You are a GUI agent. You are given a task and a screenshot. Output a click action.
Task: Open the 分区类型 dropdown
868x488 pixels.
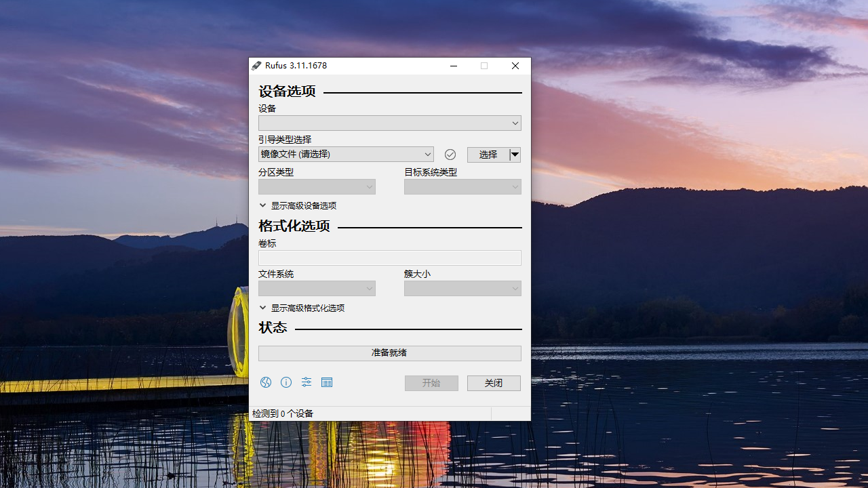click(317, 187)
